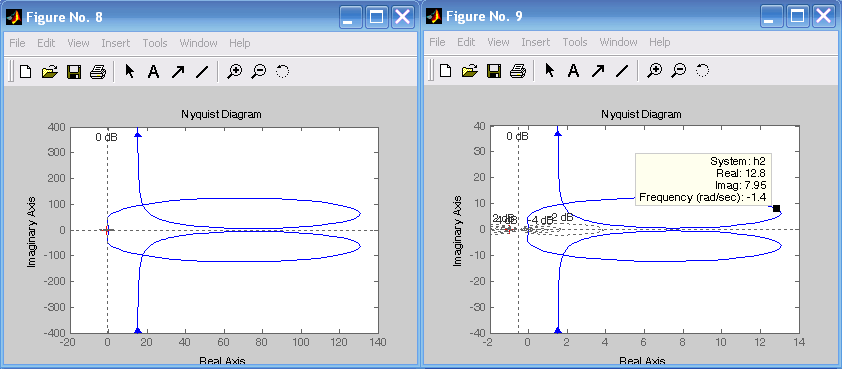Toggle Zoom Out tool in Figure No. 8
Viewport: 842px width, 369px height.
(259, 71)
